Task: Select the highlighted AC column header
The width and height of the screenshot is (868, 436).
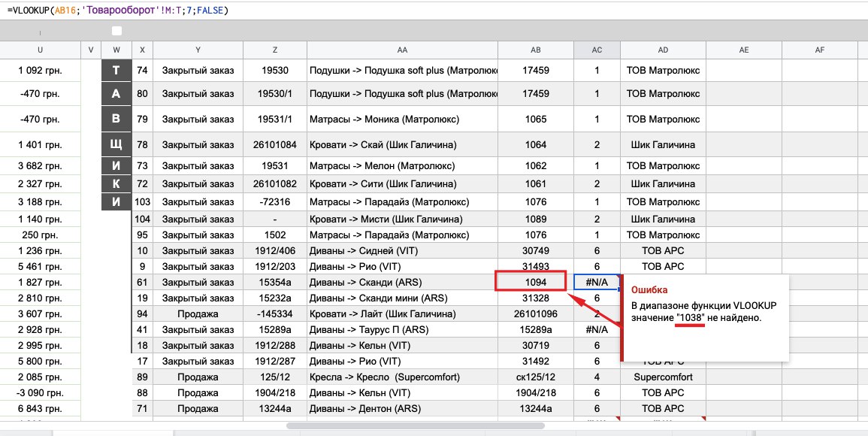Action: 597,50
